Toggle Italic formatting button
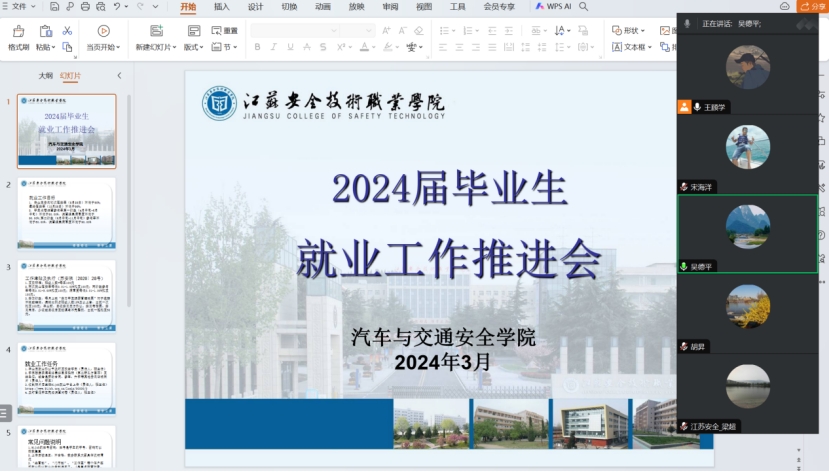 point(273,47)
